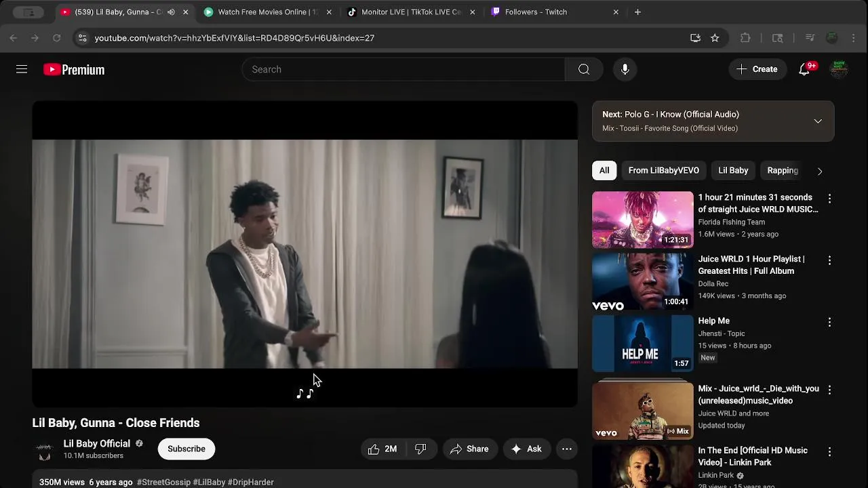Dislike the video with thumbs down

click(420, 449)
